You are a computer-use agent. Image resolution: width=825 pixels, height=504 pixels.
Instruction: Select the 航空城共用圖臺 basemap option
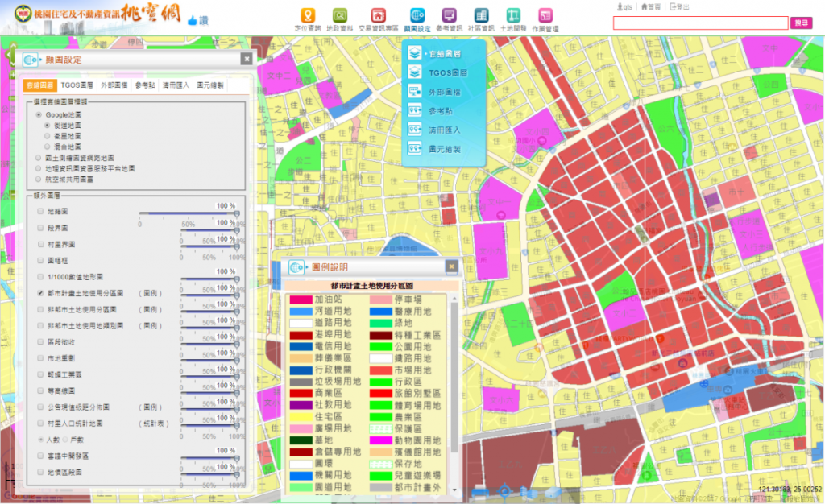pos(38,180)
